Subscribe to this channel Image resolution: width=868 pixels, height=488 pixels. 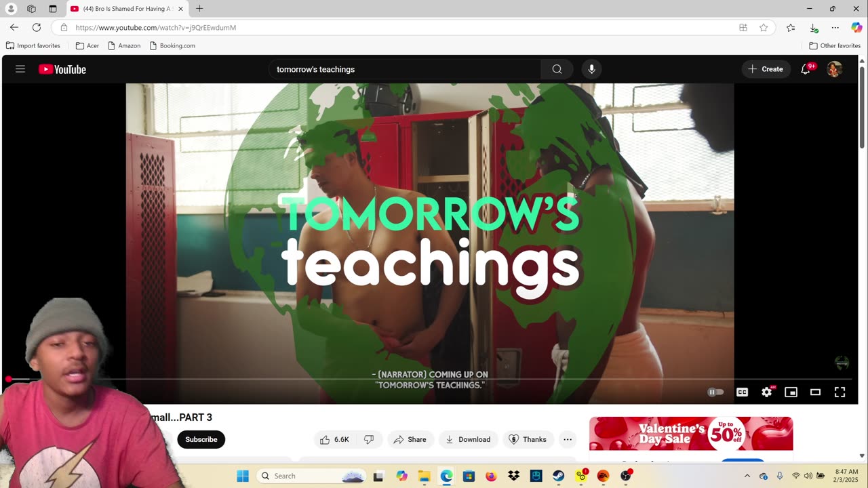point(201,439)
